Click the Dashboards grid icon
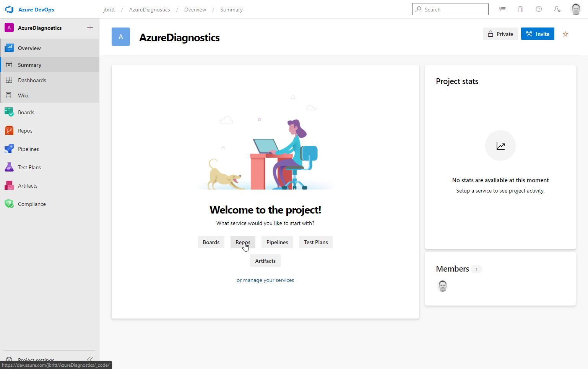Screen dimensions: 588x369 (x=9, y=80)
